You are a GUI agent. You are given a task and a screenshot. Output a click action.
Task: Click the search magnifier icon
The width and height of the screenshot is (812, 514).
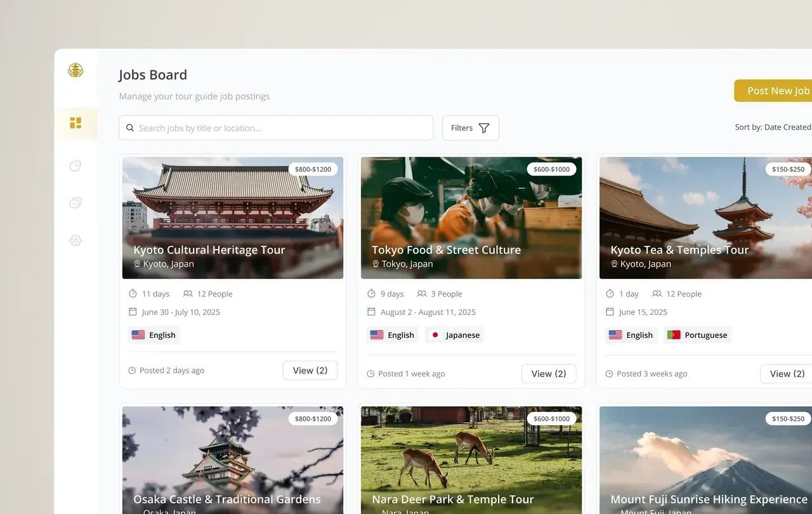(130, 128)
